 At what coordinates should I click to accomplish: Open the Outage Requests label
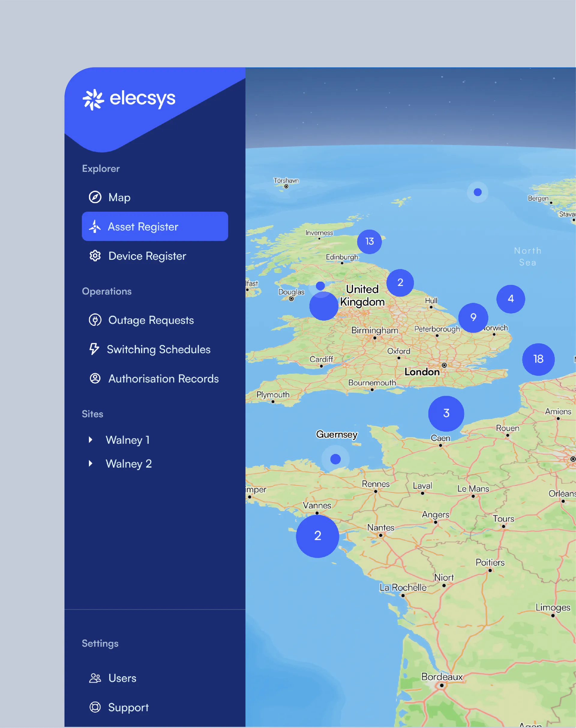click(x=151, y=320)
